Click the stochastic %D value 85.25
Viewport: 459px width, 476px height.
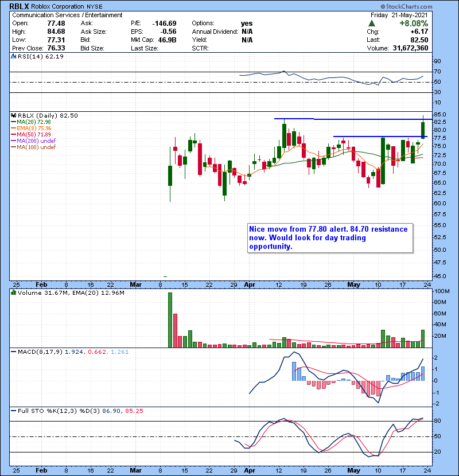pos(134,411)
